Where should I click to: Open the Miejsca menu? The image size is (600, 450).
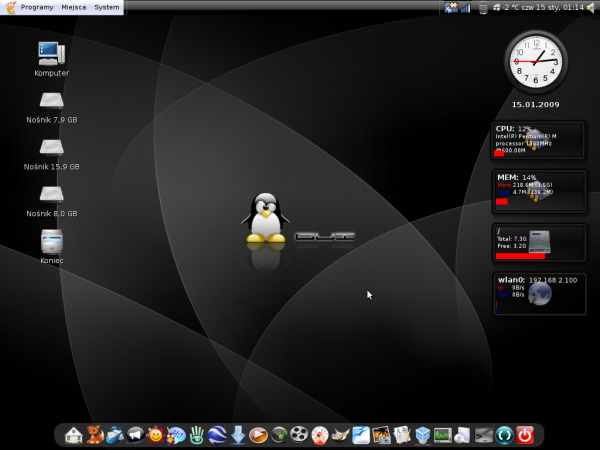(x=74, y=7)
